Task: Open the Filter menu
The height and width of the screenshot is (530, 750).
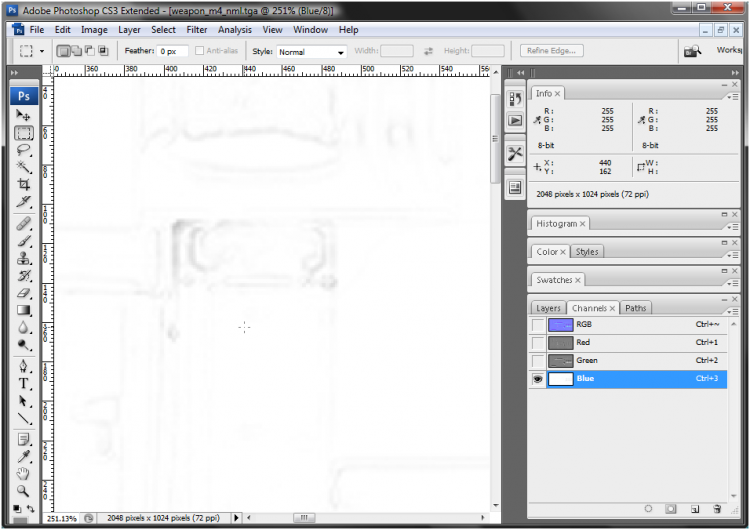Action: point(196,30)
